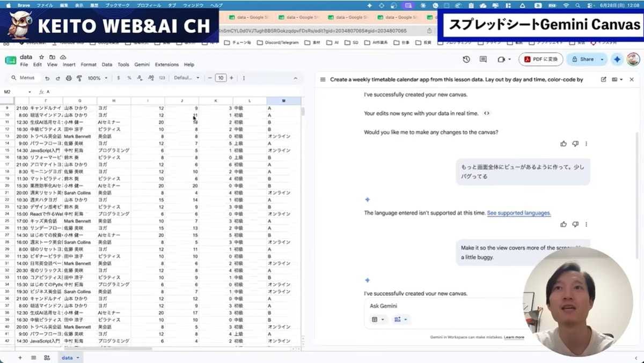
Task: Open version history clock icon
Action: coord(466,60)
